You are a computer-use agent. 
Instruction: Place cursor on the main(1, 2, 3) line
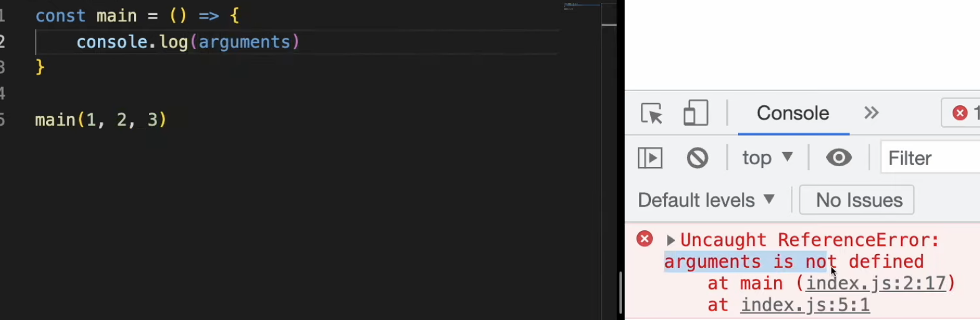pos(101,120)
